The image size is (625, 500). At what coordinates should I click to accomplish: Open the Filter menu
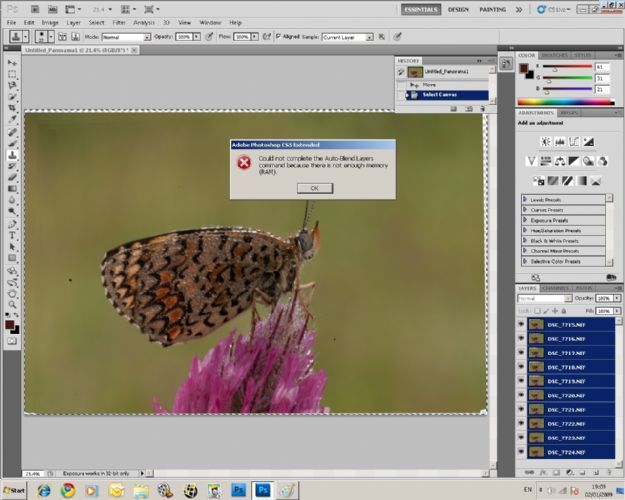pyautogui.click(x=119, y=21)
